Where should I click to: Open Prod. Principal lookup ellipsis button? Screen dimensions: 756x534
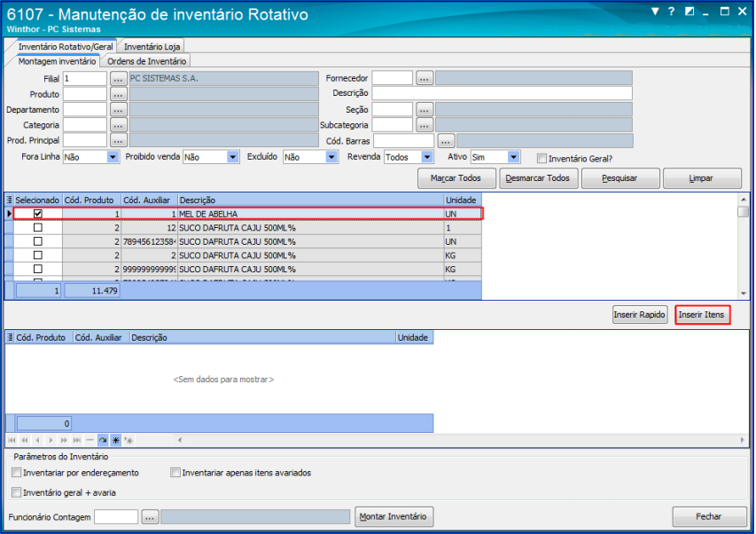[x=118, y=140]
